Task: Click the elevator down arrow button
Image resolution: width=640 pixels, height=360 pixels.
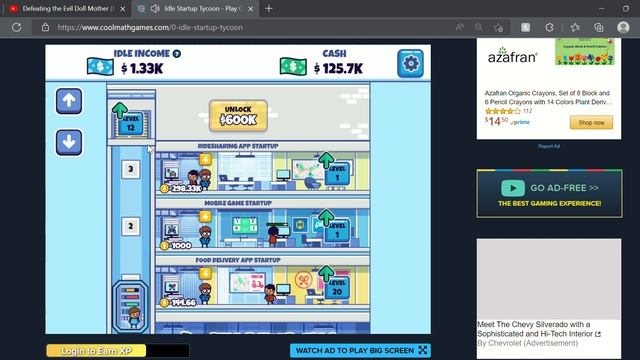Action: click(x=69, y=142)
